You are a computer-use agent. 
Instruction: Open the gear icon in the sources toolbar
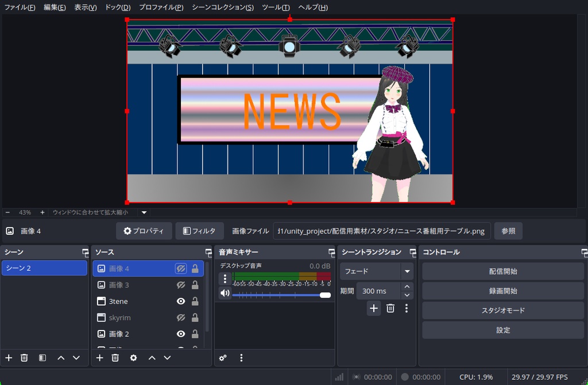pyautogui.click(x=133, y=357)
